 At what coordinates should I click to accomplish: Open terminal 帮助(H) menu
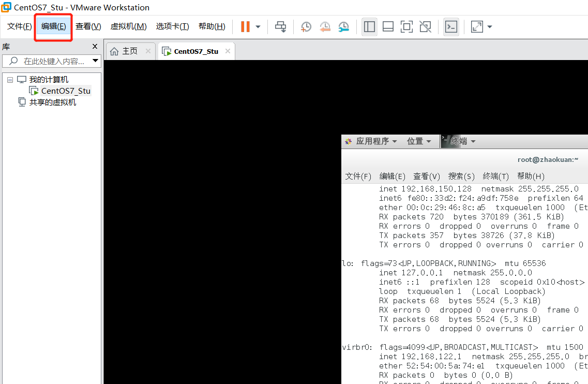(531, 176)
